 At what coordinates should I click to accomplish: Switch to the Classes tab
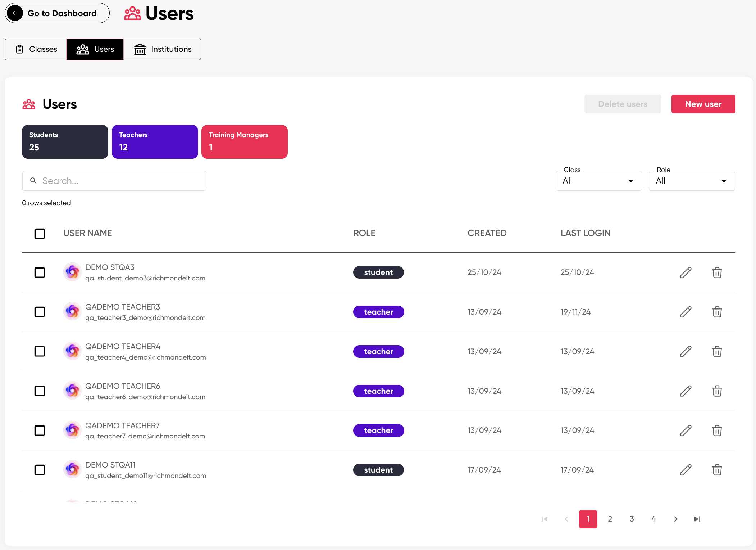36,49
